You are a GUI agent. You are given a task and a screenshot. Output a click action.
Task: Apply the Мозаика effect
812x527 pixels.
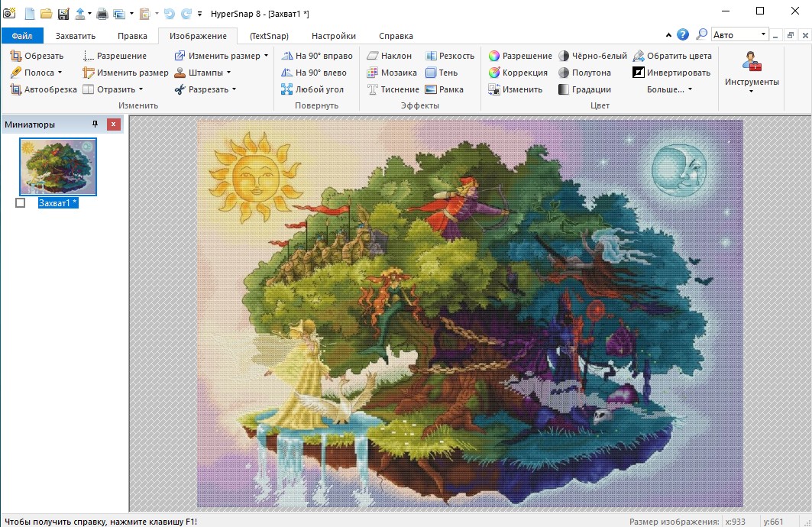coord(392,73)
